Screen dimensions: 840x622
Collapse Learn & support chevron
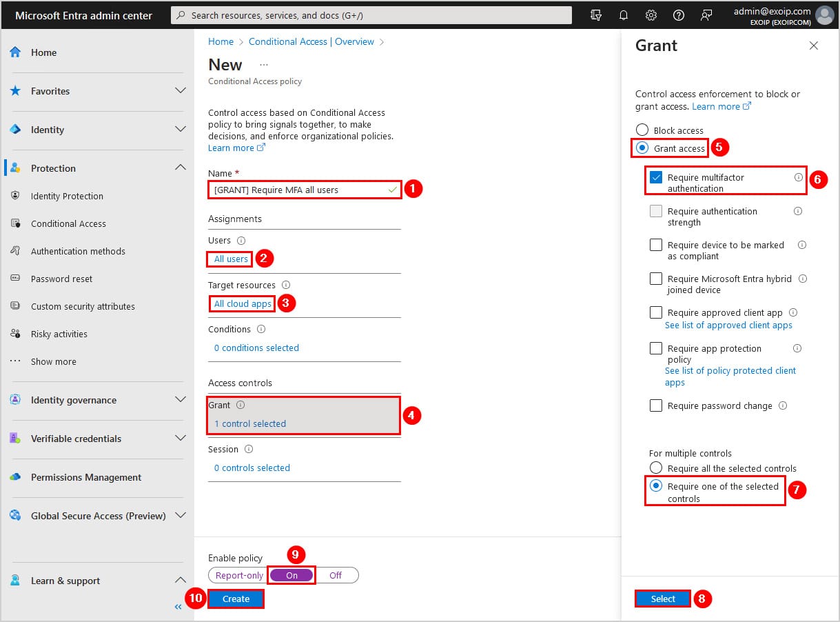pyautogui.click(x=181, y=581)
